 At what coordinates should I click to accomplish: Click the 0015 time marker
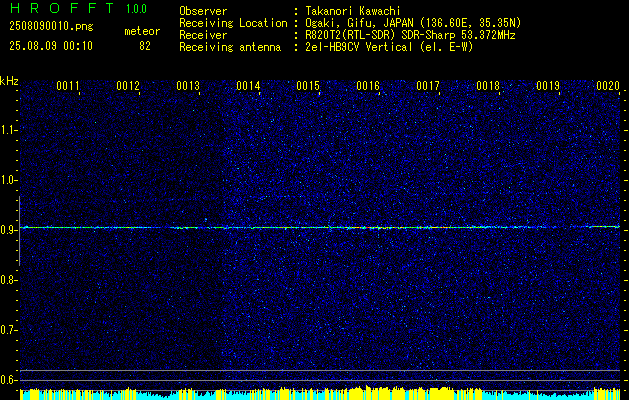(308, 86)
